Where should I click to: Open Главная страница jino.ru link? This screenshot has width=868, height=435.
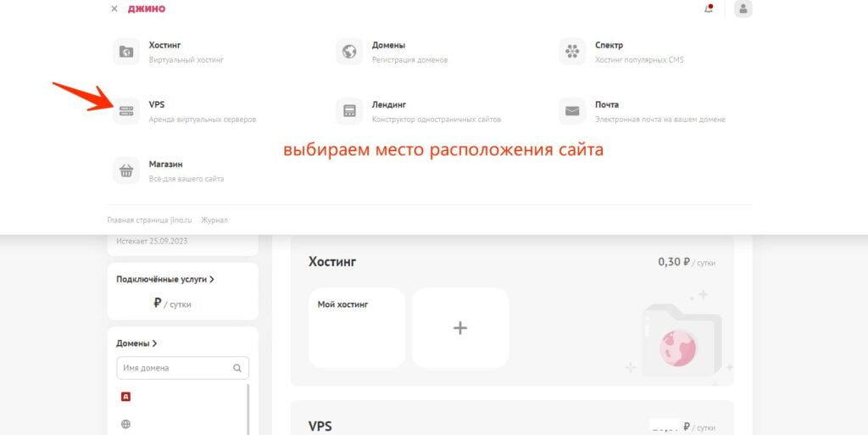(149, 220)
